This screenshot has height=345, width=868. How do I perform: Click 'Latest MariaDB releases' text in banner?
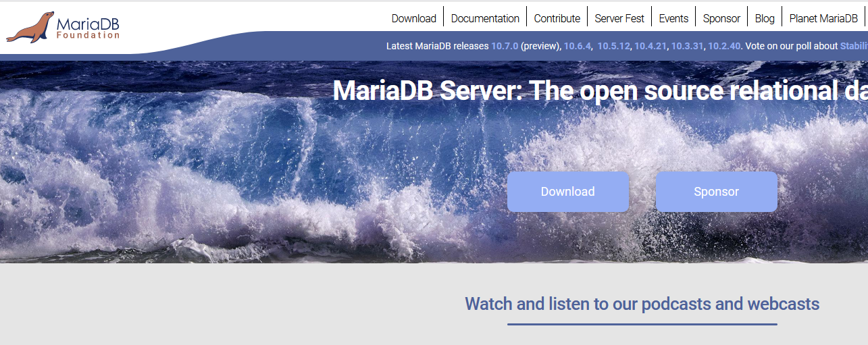pos(437,46)
